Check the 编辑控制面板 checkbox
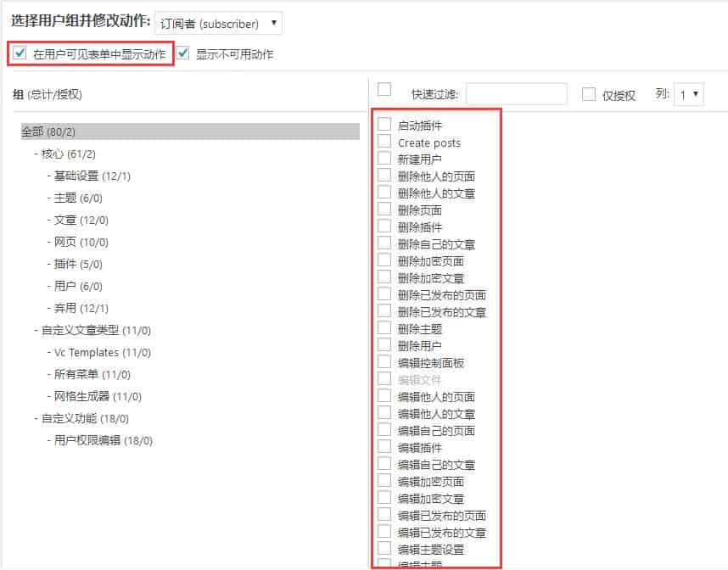 (x=384, y=361)
